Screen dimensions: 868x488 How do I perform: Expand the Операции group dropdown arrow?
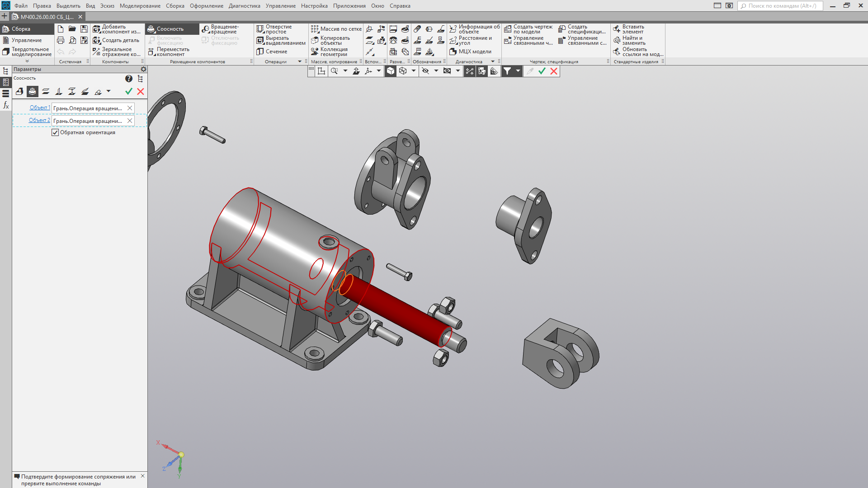(300, 61)
